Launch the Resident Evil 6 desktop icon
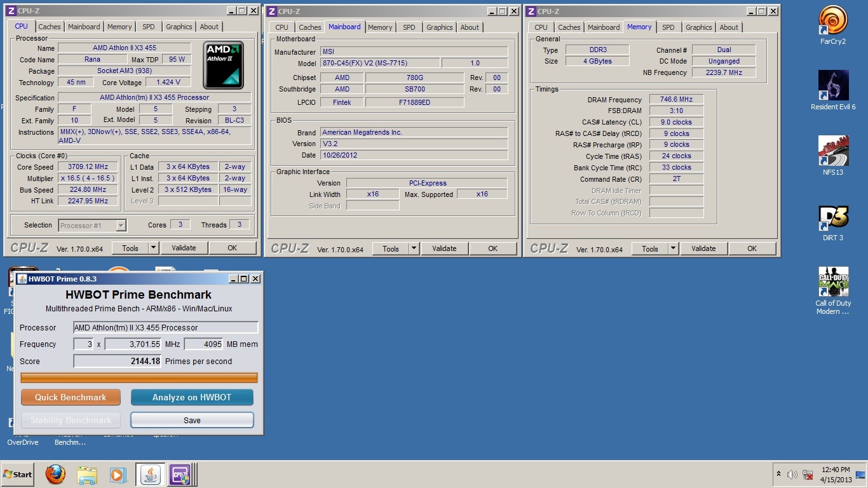Viewport: 868px width, 488px height. click(x=833, y=90)
